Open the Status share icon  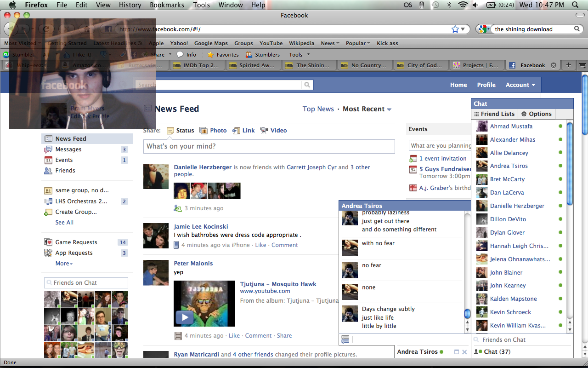(x=170, y=131)
